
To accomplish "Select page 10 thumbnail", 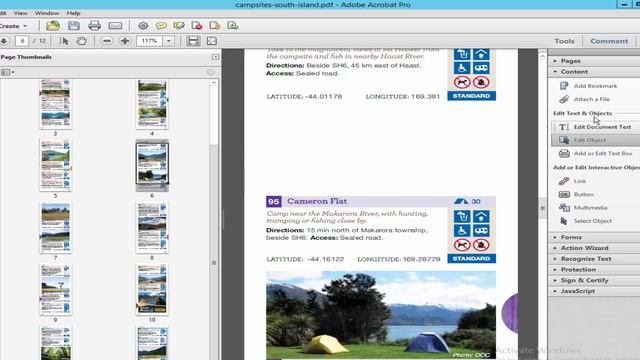I will click(152, 290).
